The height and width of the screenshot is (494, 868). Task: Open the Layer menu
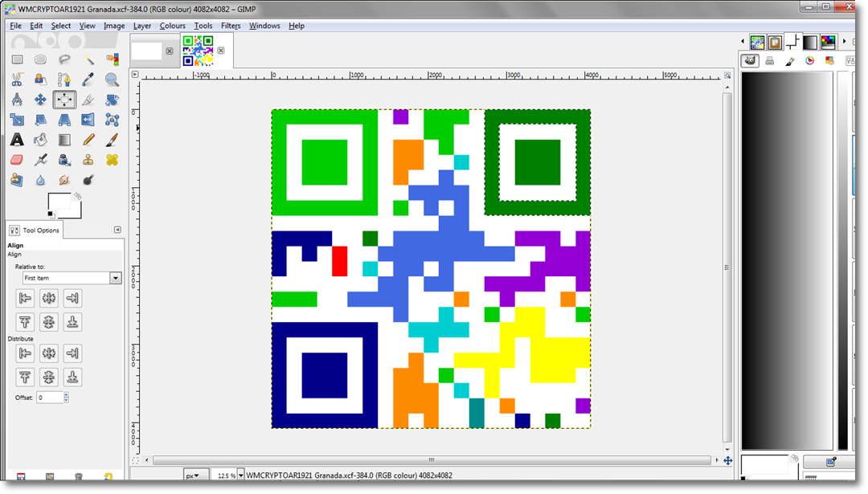tap(142, 26)
